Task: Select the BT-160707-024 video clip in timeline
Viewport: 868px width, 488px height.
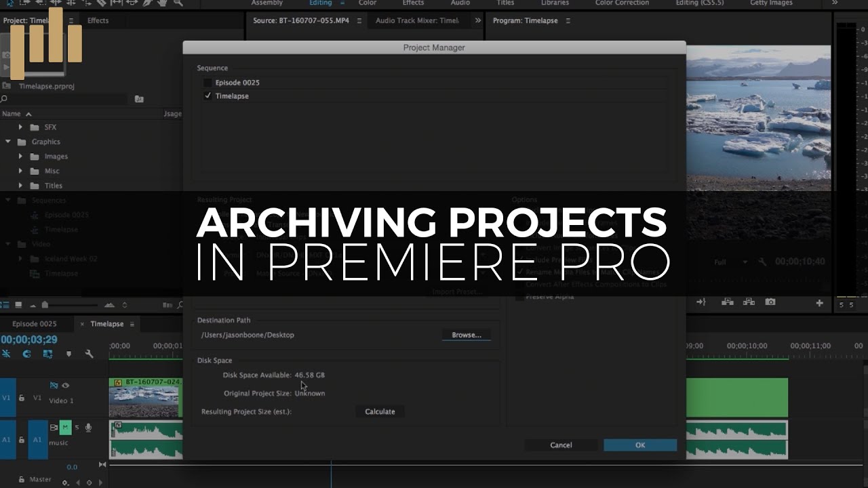Action: point(146,398)
